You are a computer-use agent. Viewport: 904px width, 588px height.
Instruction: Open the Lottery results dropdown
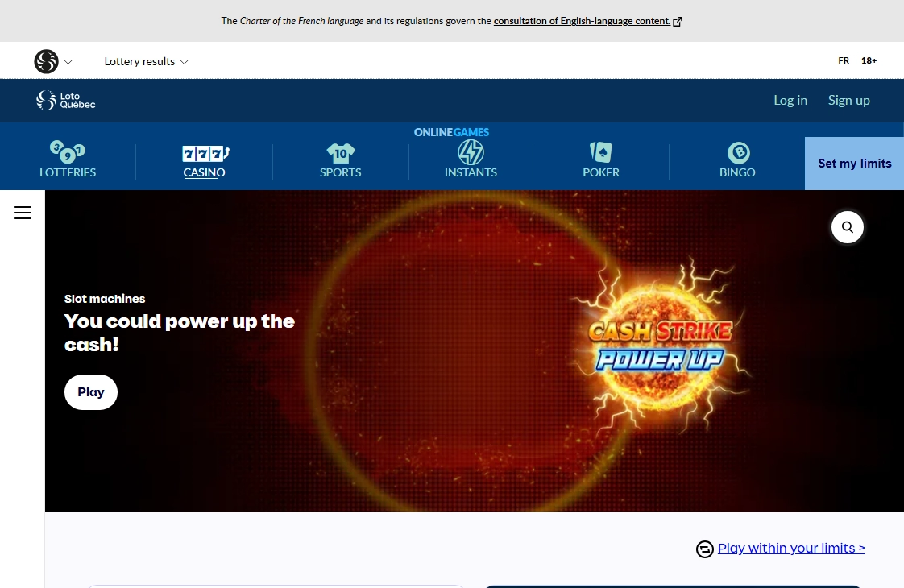147,61
